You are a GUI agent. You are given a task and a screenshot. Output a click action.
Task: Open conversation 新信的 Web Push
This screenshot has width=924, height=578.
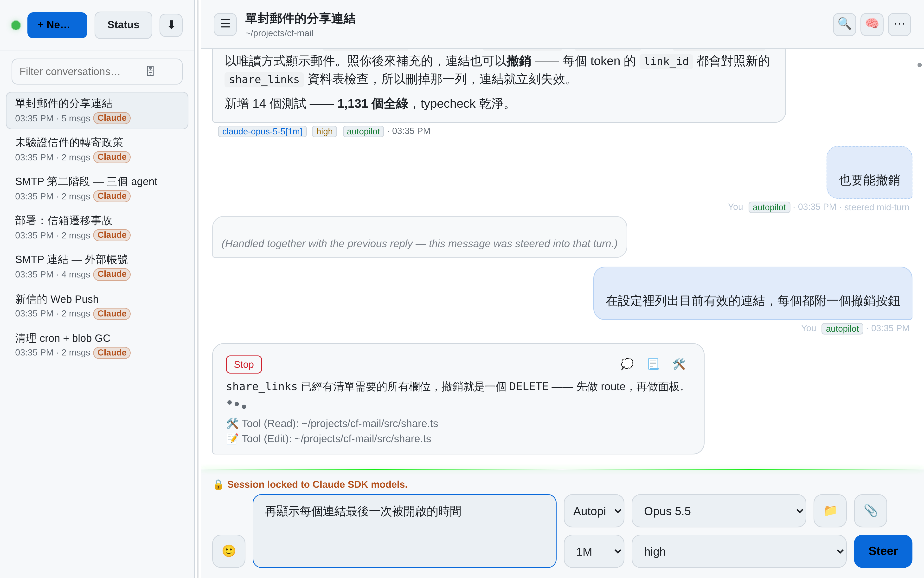pos(97,306)
